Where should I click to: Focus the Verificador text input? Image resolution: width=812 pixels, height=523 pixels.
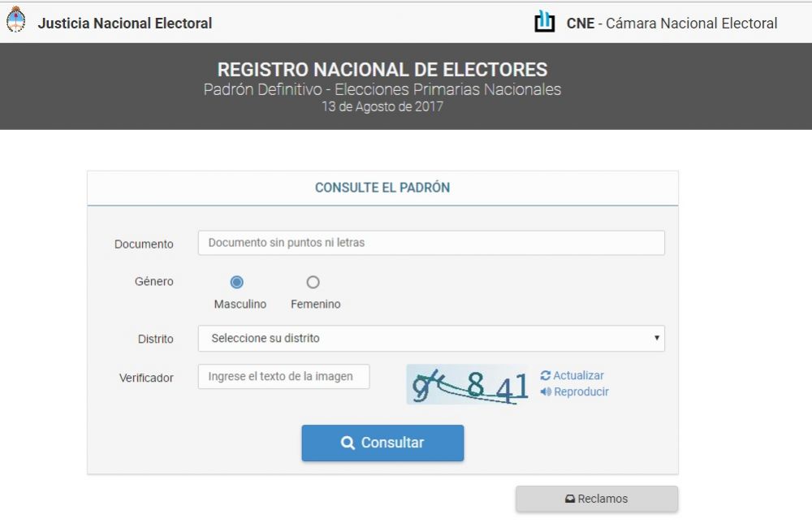point(283,377)
